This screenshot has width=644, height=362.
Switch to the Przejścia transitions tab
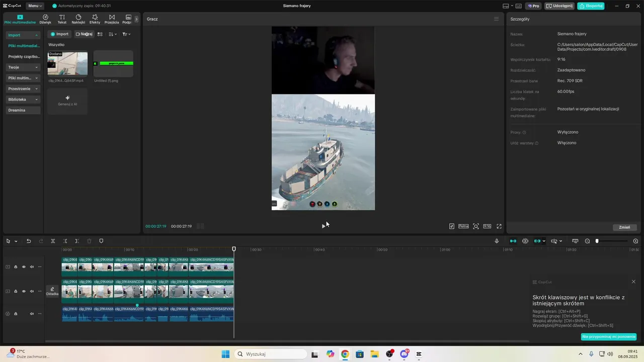coord(112,19)
